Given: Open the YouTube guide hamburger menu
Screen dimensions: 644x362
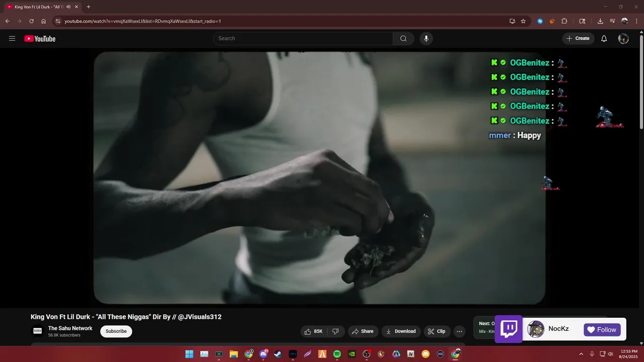Looking at the screenshot, I should pos(12,39).
